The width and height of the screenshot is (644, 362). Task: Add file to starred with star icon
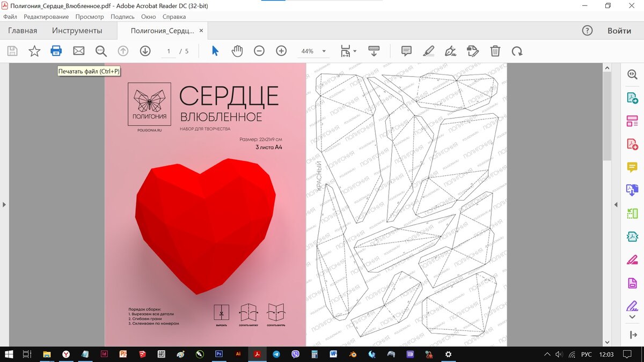pyautogui.click(x=34, y=51)
